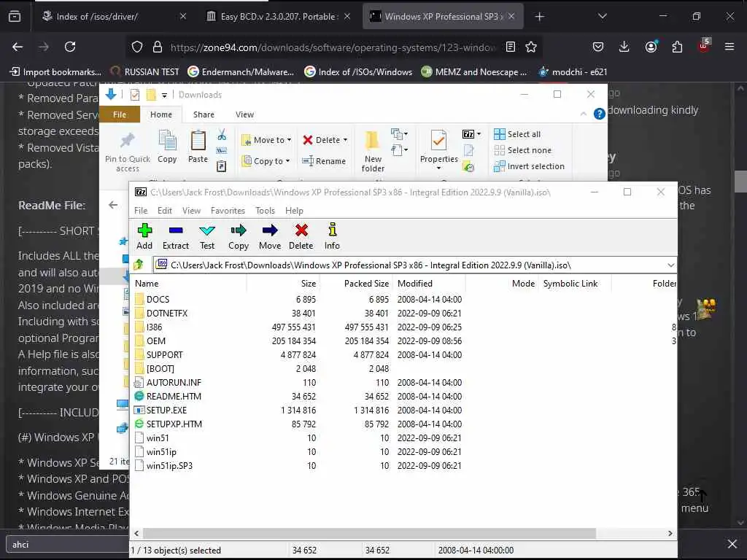Open Properties in Explorer ribbon
This screenshot has height=560, width=747.
[438, 149]
